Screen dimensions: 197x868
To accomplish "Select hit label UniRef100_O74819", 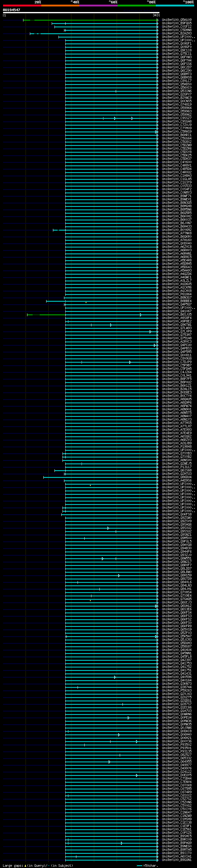I will 177,104.
